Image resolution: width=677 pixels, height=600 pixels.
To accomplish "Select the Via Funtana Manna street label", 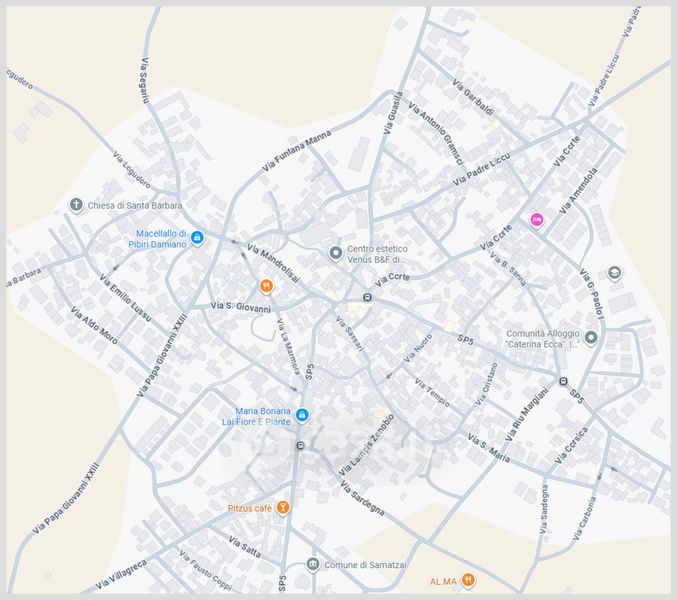I will [x=297, y=152].
